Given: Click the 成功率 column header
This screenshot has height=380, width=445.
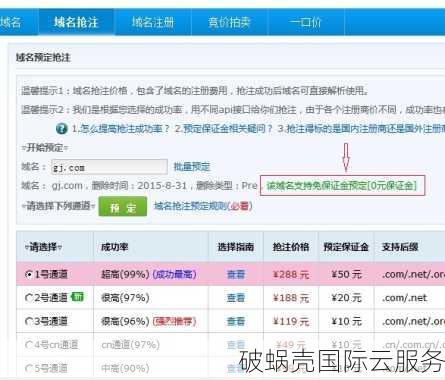Looking at the screenshot, I should click(115, 247).
